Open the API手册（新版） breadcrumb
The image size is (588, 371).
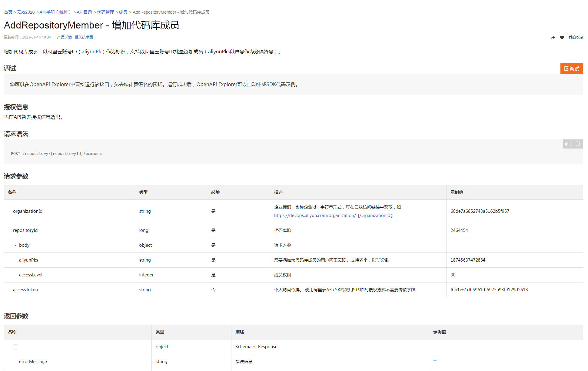(56, 12)
